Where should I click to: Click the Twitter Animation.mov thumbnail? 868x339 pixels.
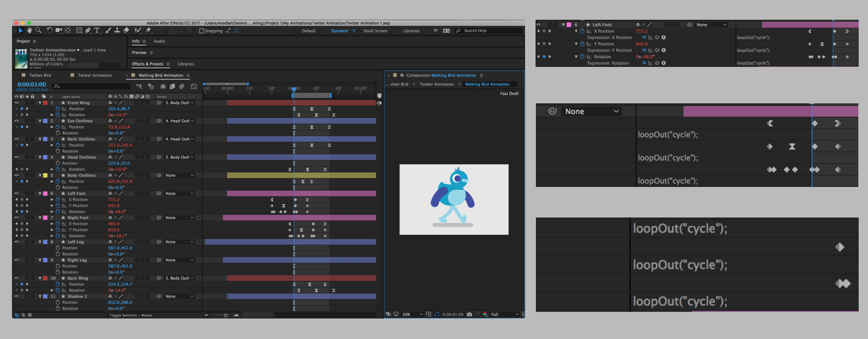(21, 58)
